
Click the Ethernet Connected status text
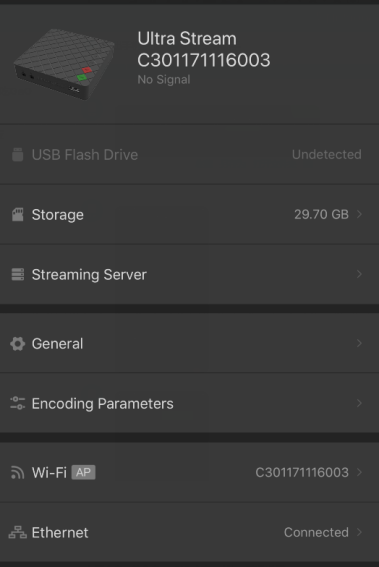316,532
